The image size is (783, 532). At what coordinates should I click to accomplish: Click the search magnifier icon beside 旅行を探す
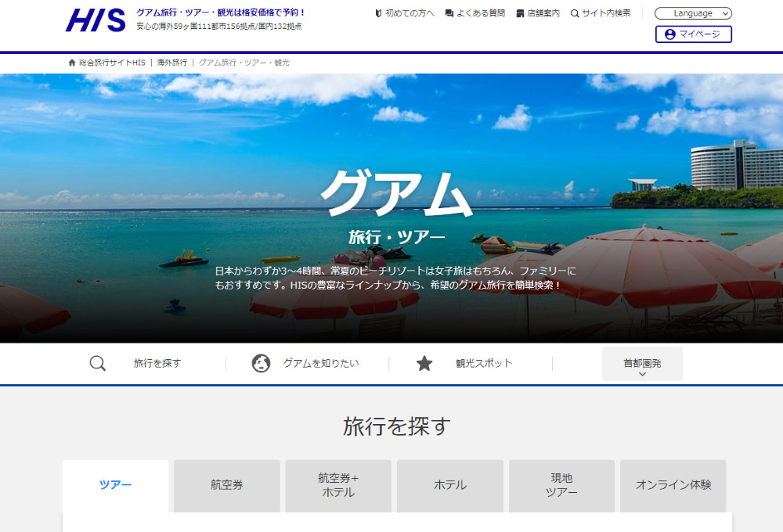click(x=98, y=363)
